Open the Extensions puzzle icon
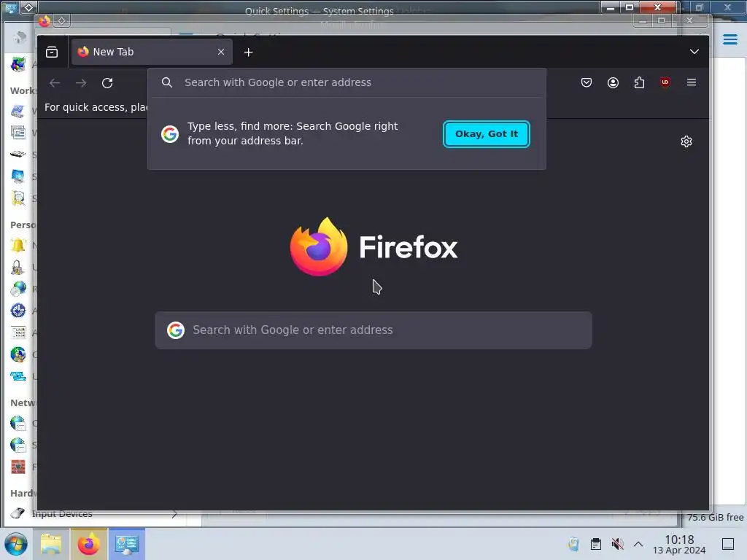This screenshot has width=747, height=560. click(x=639, y=83)
